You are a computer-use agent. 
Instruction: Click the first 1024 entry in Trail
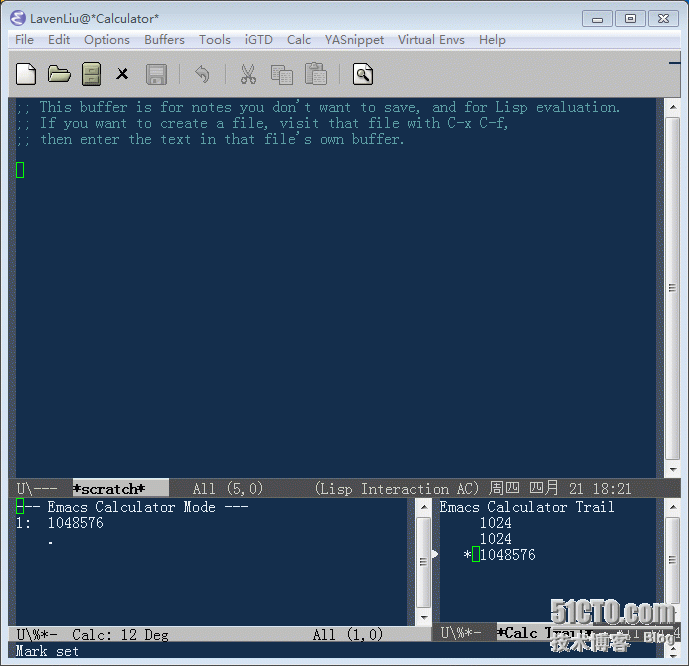pos(496,523)
